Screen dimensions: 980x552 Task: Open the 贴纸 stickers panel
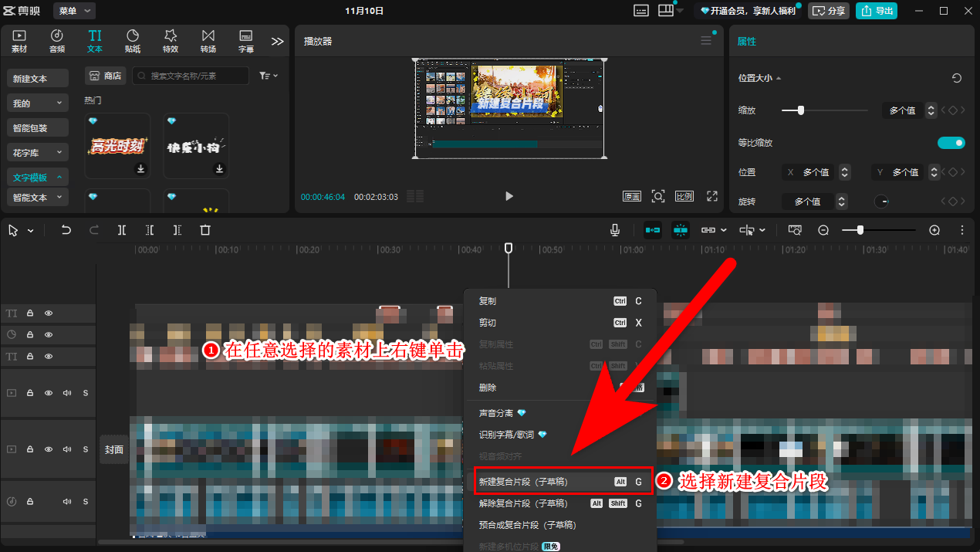[x=133, y=41]
